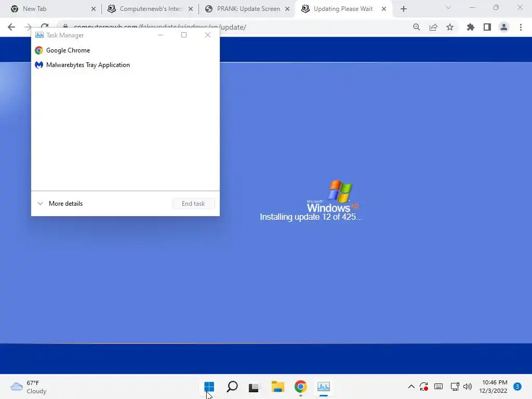
Task: Click 'Installing update 12 of 425' text
Action: (311, 217)
